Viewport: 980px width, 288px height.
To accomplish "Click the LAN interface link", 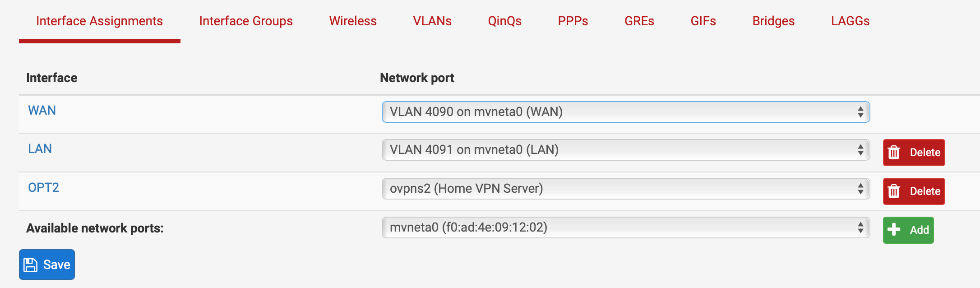I will pyautogui.click(x=40, y=149).
